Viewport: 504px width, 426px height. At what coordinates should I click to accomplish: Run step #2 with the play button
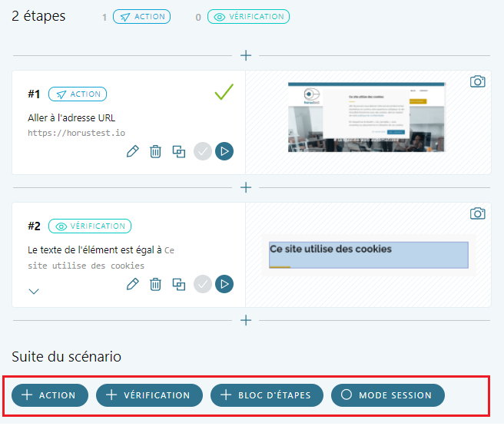click(224, 284)
